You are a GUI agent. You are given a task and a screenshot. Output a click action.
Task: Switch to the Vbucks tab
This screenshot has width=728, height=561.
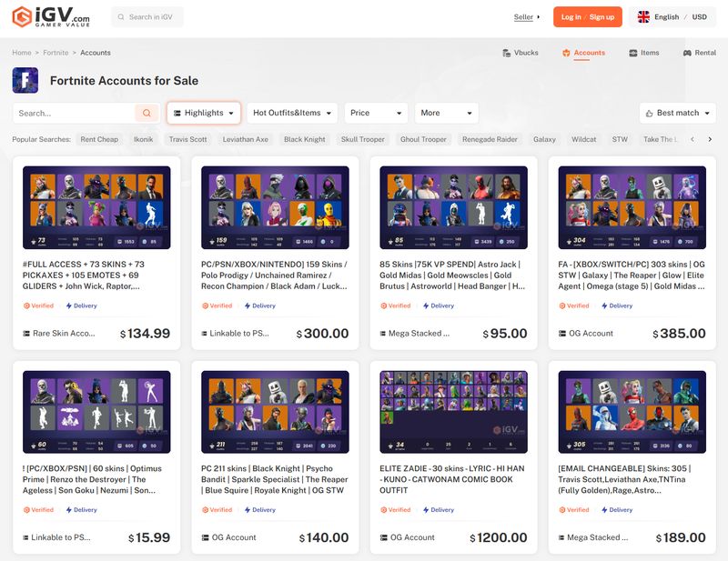click(521, 53)
